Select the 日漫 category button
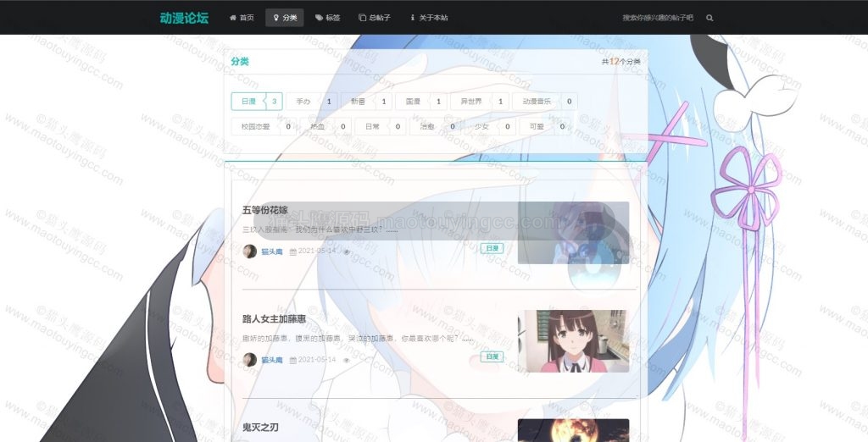The image size is (868, 442). tap(257, 102)
